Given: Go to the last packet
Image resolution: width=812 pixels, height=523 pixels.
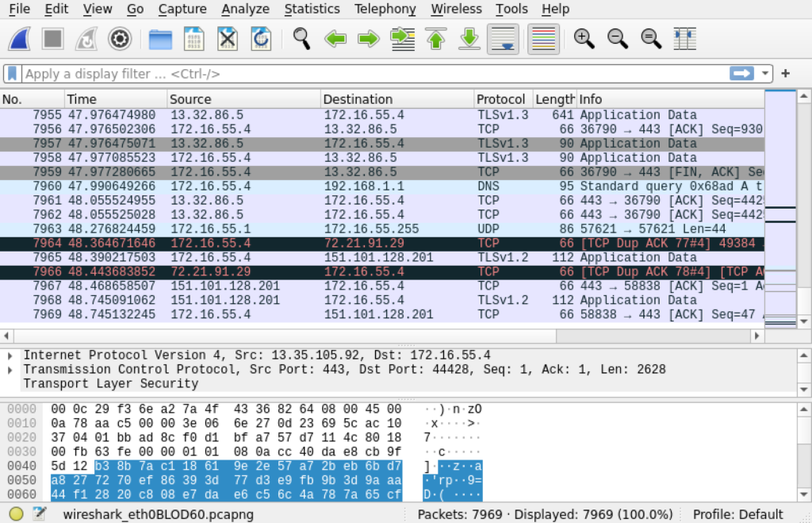Looking at the screenshot, I should coord(469,37).
